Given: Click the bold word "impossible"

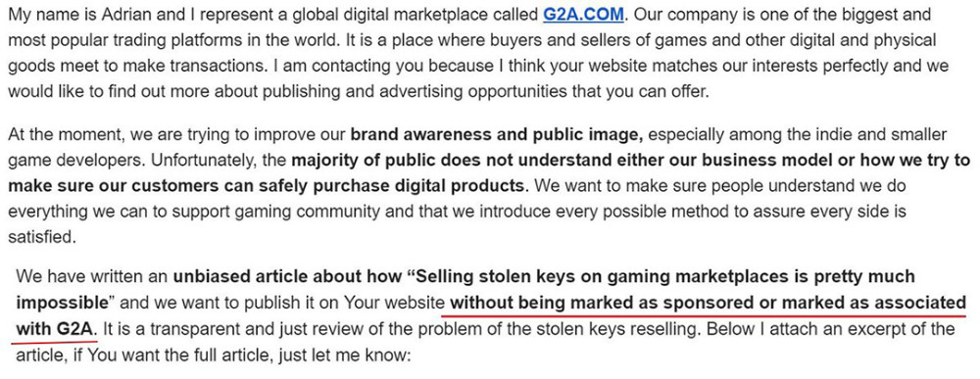Looking at the screenshot, I should (x=62, y=304).
